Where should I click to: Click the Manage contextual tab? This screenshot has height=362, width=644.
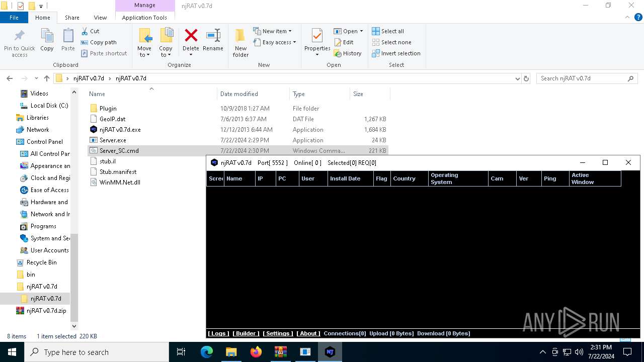[x=145, y=6]
